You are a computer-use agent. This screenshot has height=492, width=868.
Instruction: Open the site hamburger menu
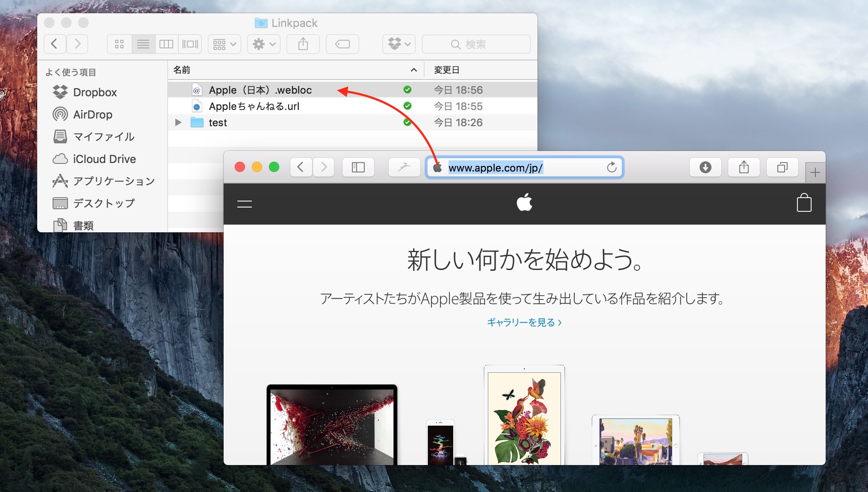click(244, 204)
